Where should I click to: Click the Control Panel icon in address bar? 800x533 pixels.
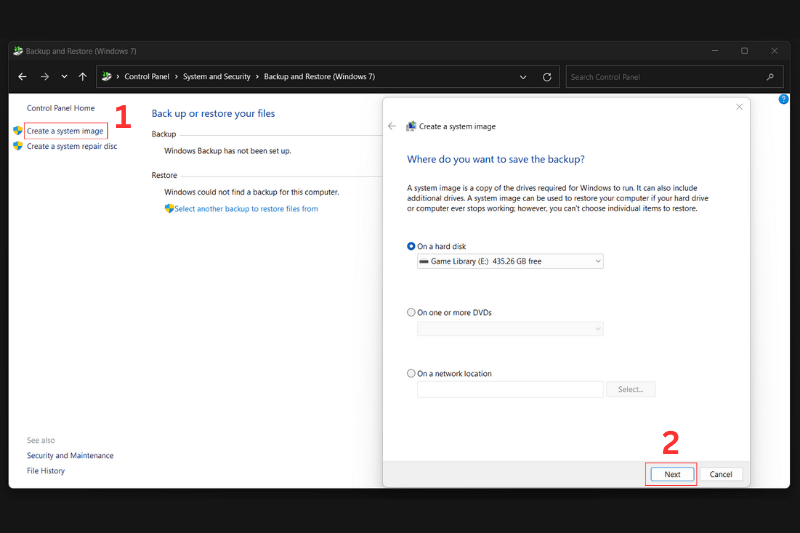pyautogui.click(x=106, y=77)
